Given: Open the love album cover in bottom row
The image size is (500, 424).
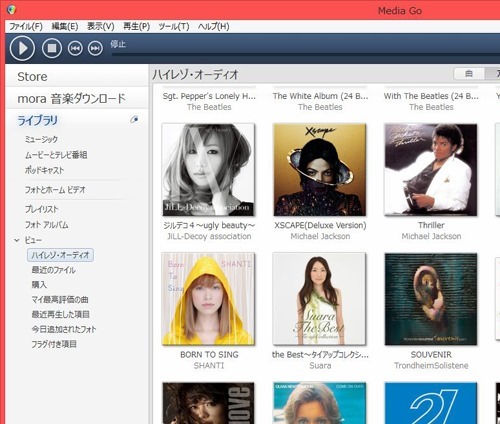Looking at the screenshot, I should 208,403.
